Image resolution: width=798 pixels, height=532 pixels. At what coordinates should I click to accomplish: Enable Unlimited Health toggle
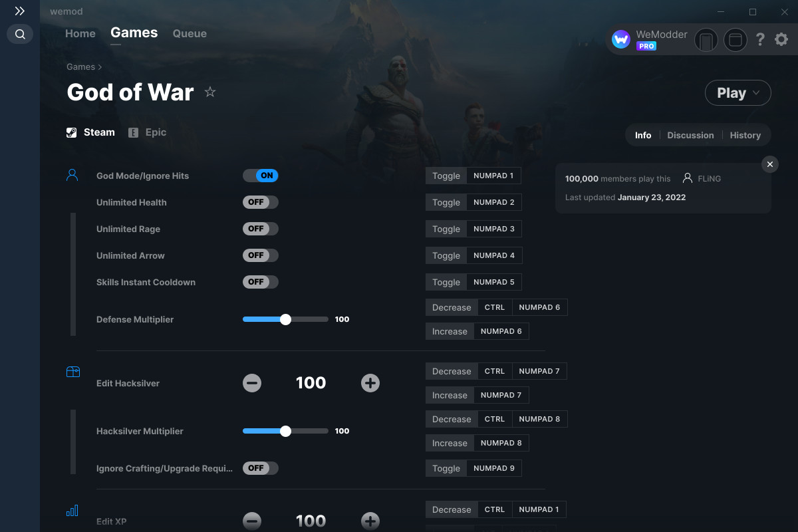pos(261,202)
